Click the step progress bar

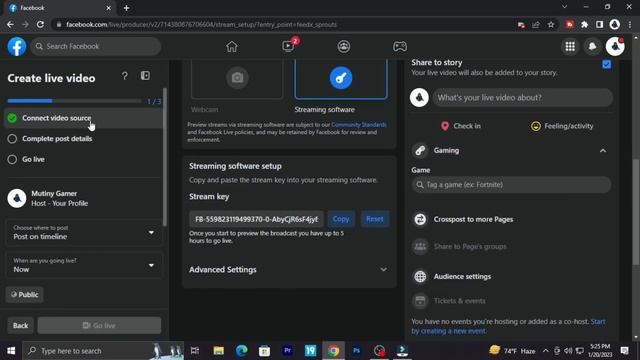74,101
